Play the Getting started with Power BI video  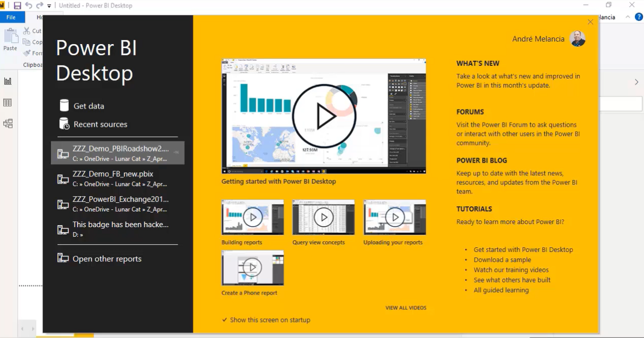[324, 116]
